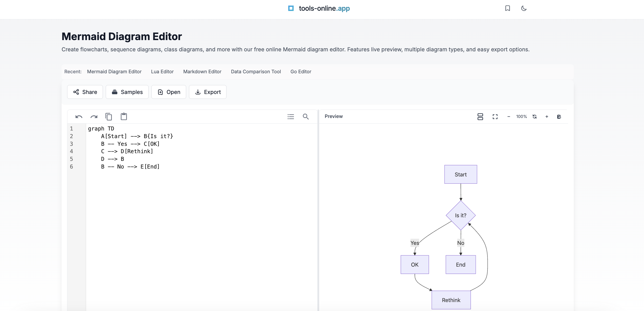644x311 pixels.
Task: Copy editor code with the copy icon
Action: [x=109, y=117]
